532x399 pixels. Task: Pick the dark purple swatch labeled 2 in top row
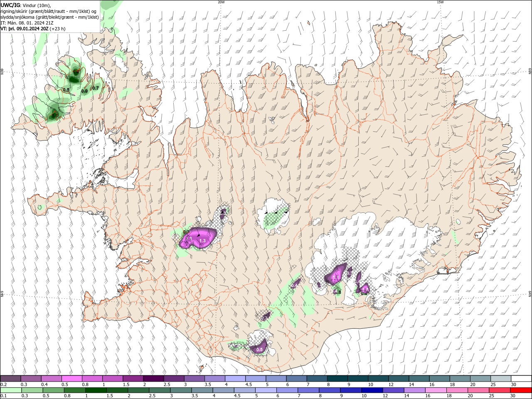(153, 379)
